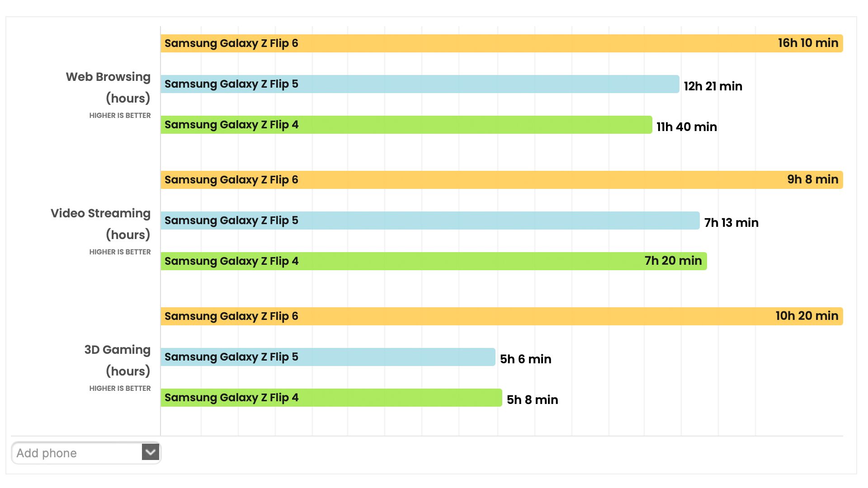Click the Add phone input field

(x=77, y=453)
